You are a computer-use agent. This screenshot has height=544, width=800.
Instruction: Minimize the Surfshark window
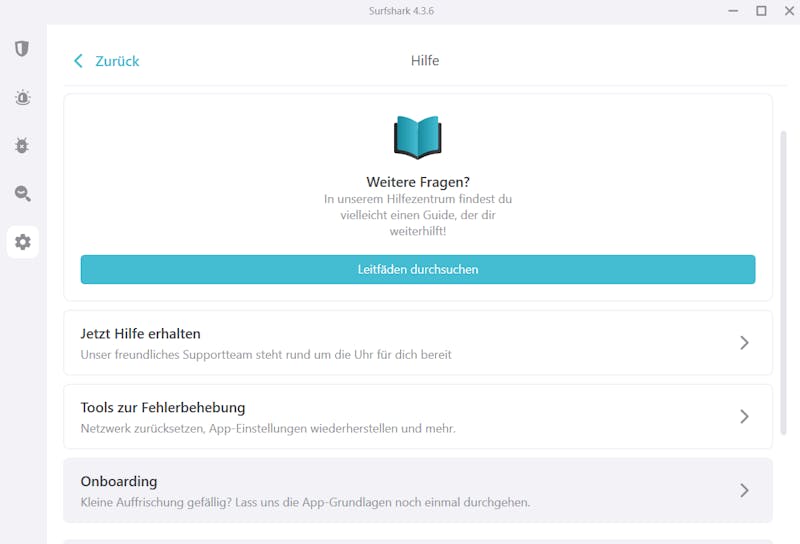[733, 11]
